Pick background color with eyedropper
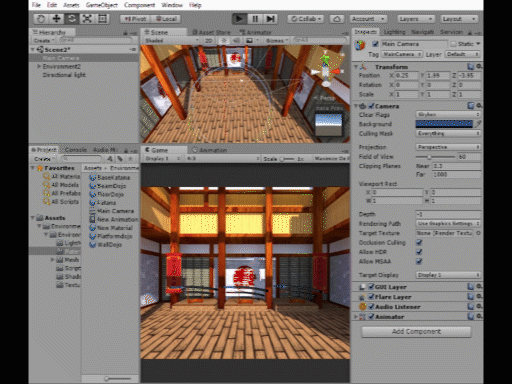Screen dimensions: 512x384 [478, 124]
